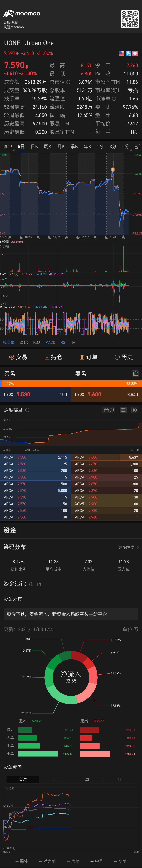Select 日 capital flow tab
Image resolution: width=142 pixels, height=868 pixels.
pyautogui.click(x=55, y=779)
